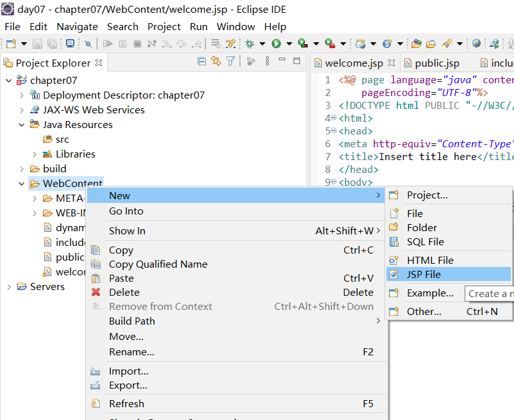Viewport: 514px width, 420px height.
Task: Maximize the Project Explorer view
Action: (297, 61)
